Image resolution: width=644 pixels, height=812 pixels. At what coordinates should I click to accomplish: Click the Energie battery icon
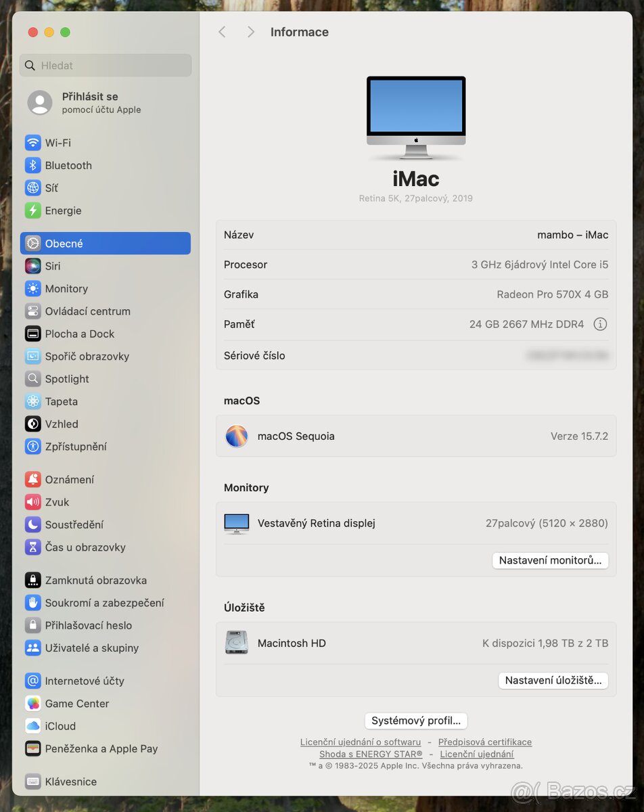32,210
